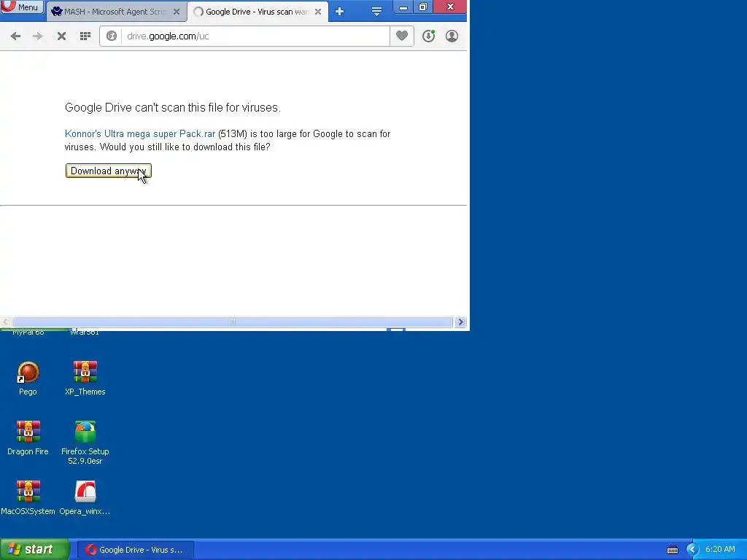Open a new tab with plus button
747x560 pixels.
coord(339,12)
